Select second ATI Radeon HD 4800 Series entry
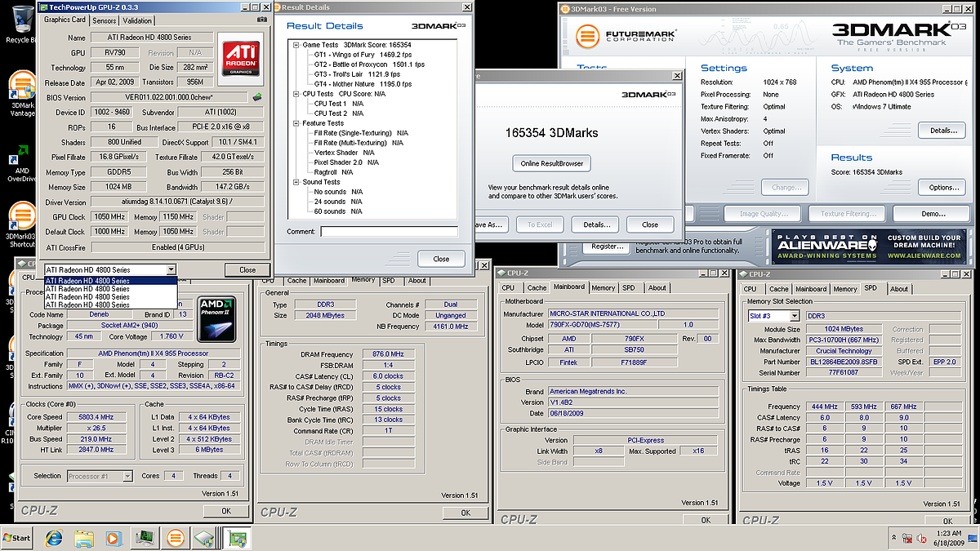This screenshot has width=980, height=551. [88, 289]
